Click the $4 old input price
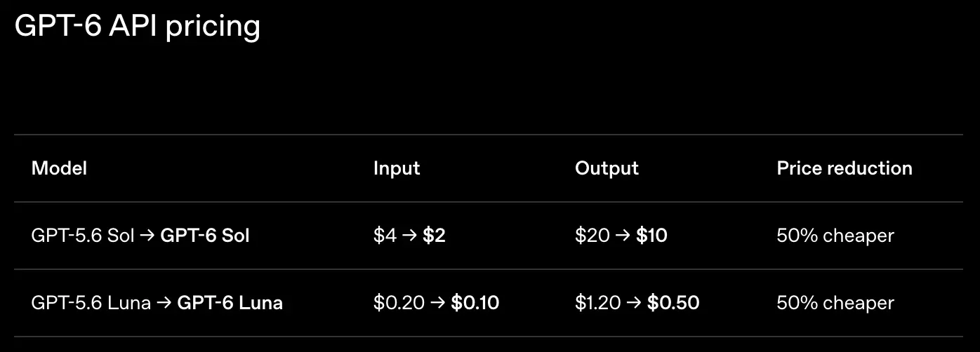The width and height of the screenshot is (980, 352). [385, 236]
